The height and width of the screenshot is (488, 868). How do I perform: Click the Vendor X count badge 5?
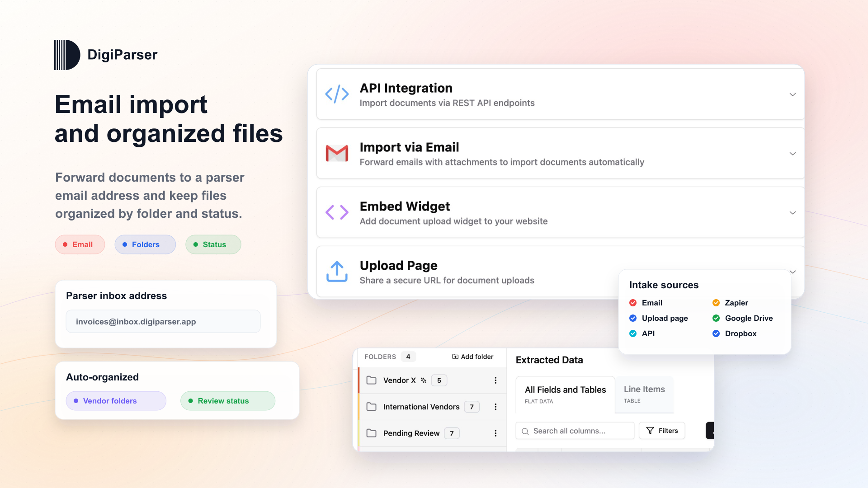[439, 380]
